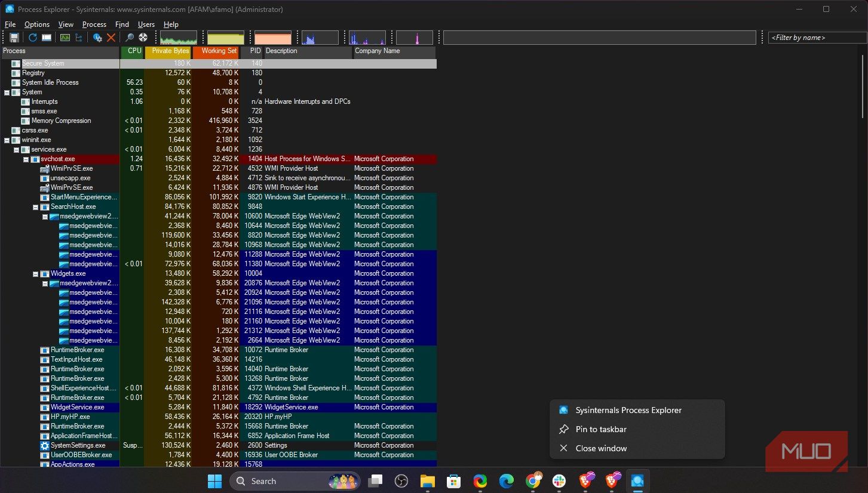Viewport: 868px width, 493px height.
Task: Select the WidgetService.exe process row
Action: (x=219, y=407)
